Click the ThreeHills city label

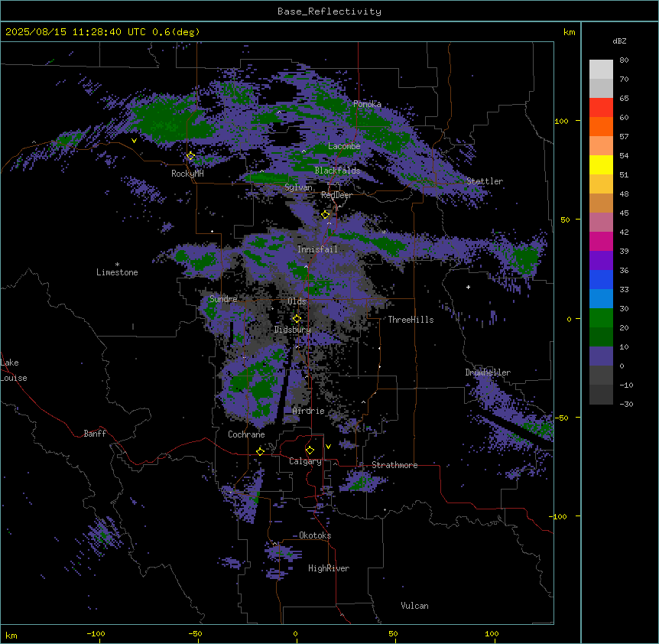(x=411, y=320)
